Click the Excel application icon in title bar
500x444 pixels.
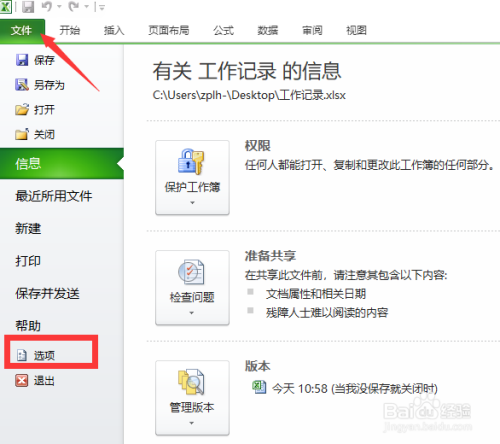tap(5, 6)
